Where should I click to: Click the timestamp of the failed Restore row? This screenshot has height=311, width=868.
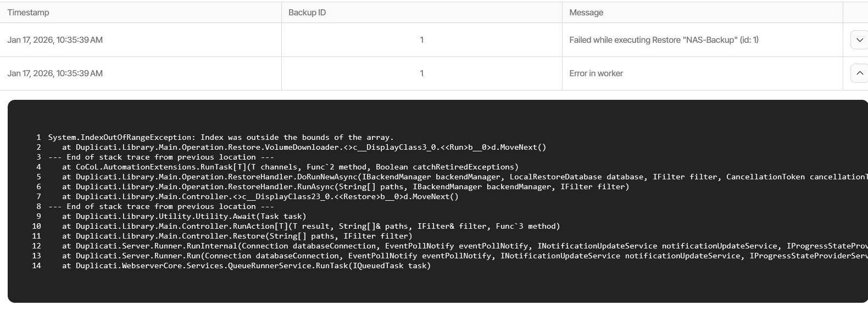[55, 40]
